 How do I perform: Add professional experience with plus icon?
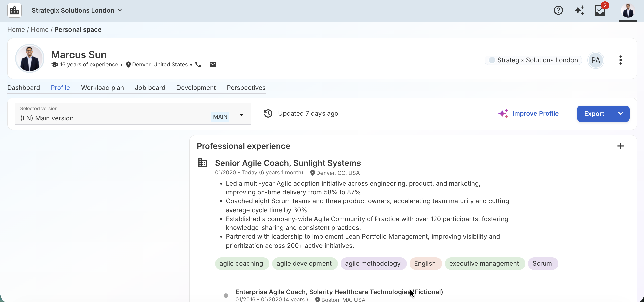(x=621, y=146)
